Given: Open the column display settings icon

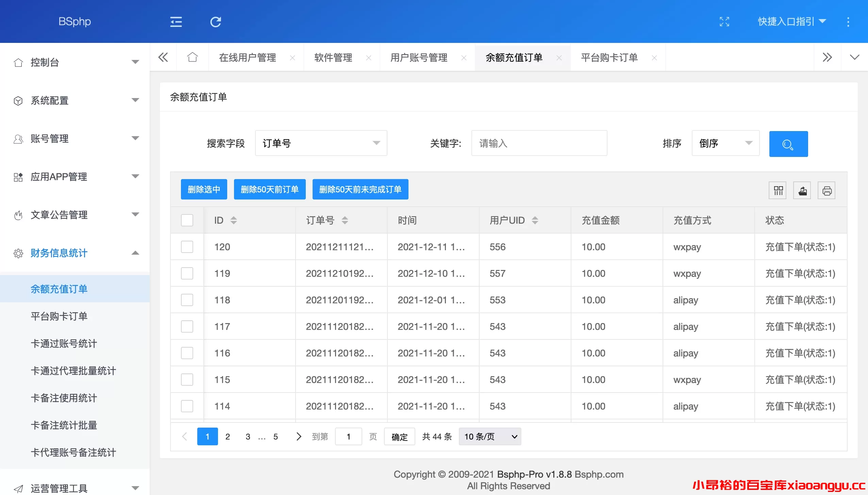Looking at the screenshot, I should 778,190.
